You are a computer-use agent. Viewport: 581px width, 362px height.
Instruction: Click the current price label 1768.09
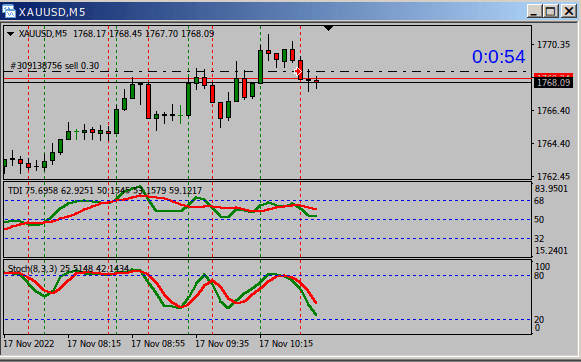[553, 82]
